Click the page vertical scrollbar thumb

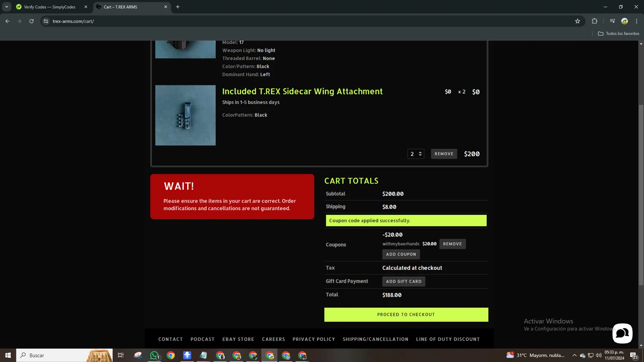pos(641,195)
